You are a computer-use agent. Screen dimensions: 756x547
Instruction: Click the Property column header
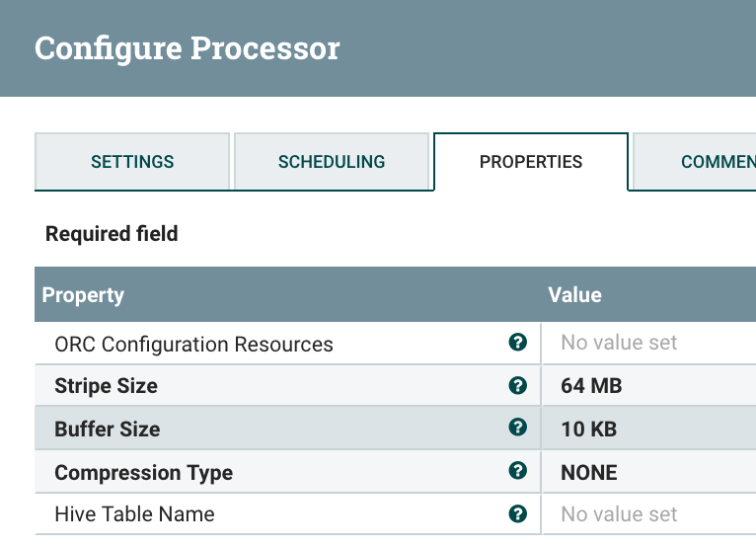click(84, 294)
